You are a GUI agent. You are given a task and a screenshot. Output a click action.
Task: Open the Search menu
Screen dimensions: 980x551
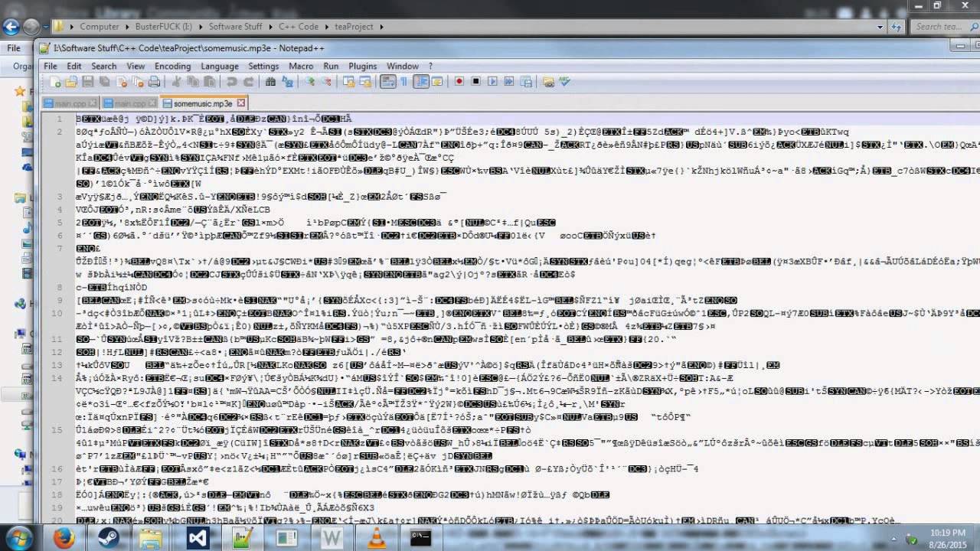tap(104, 67)
